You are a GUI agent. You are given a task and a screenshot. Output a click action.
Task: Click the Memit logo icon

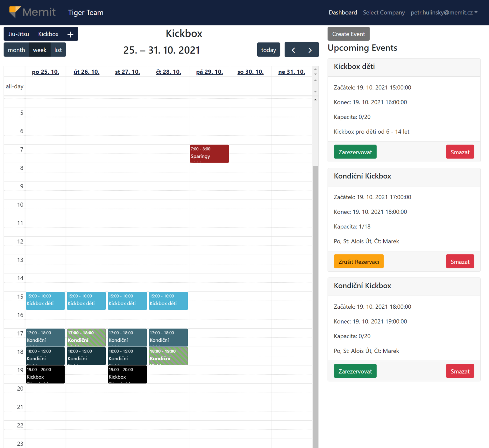(14, 12)
